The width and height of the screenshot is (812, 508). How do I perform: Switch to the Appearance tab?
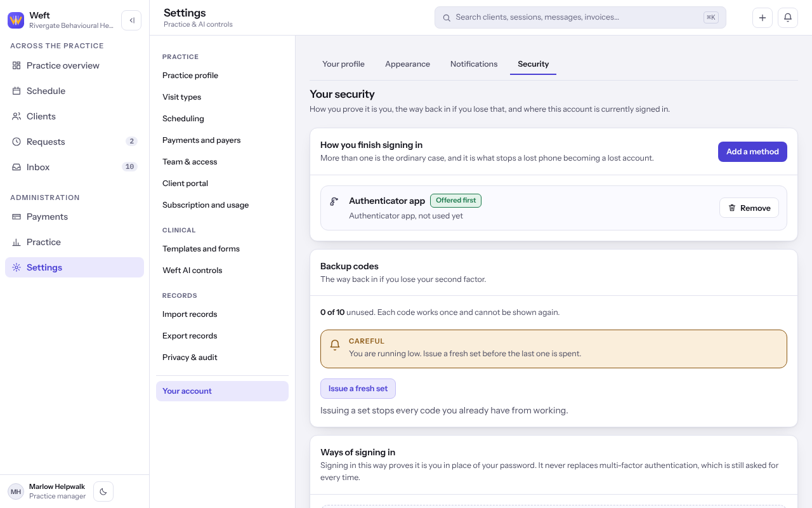pos(407,64)
